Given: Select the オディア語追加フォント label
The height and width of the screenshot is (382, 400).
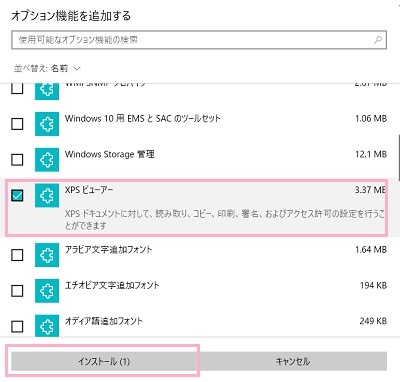Looking at the screenshot, I should (104, 321).
